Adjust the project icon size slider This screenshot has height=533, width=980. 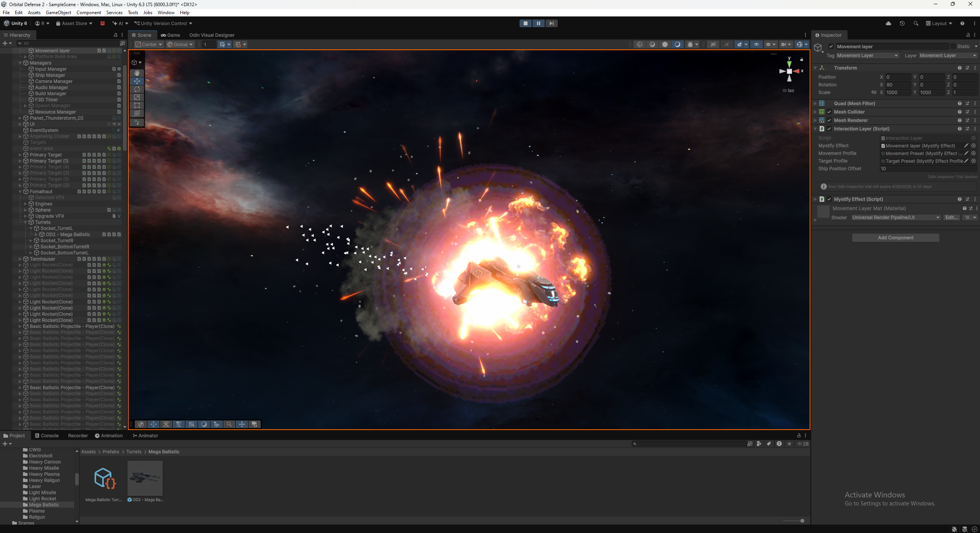click(802, 521)
